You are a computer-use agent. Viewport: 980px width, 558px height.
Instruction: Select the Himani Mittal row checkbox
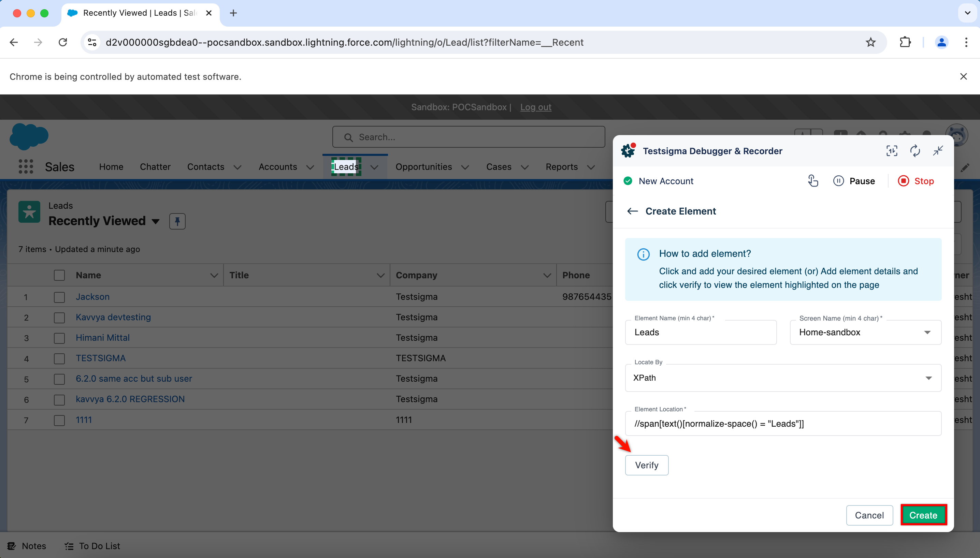(x=59, y=338)
